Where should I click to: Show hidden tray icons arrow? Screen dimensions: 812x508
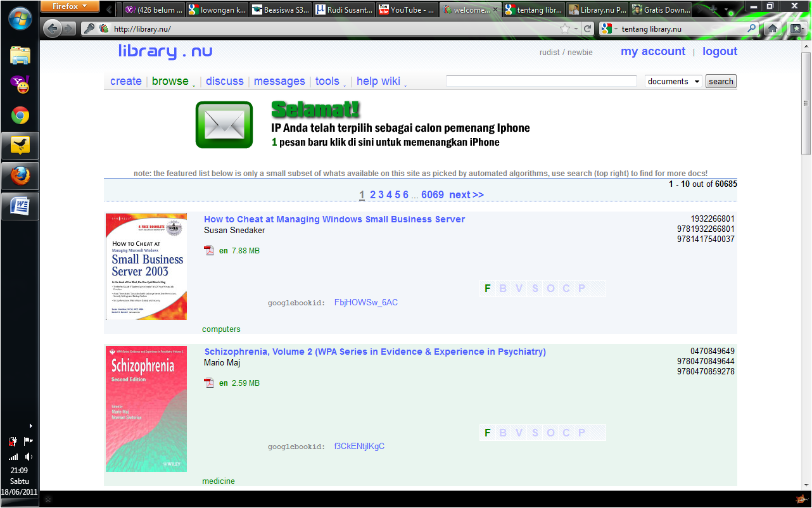coord(30,426)
